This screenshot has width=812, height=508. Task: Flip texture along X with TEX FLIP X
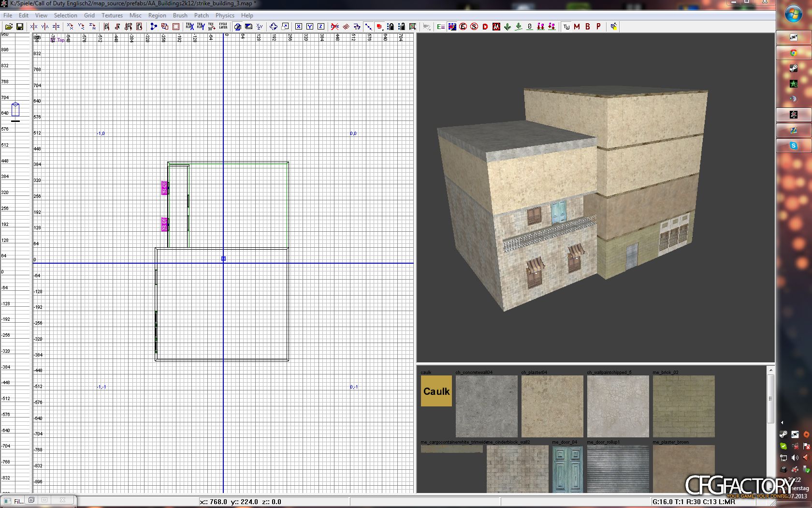tap(190, 27)
